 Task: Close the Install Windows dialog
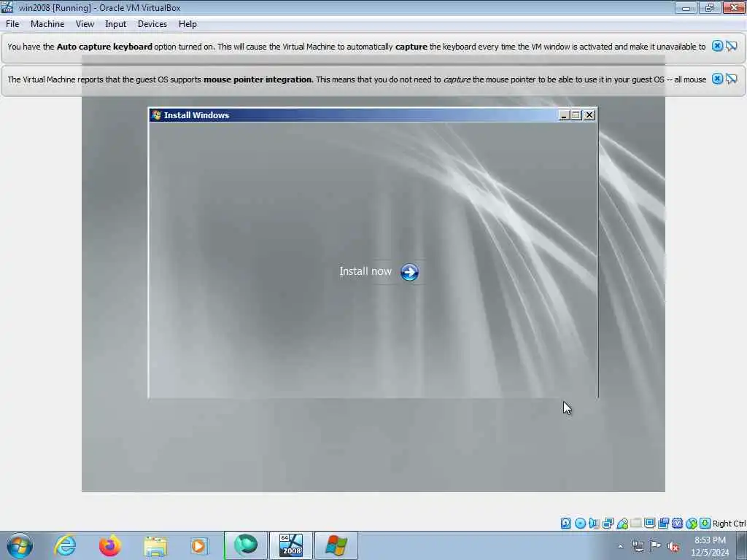pyautogui.click(x=589, y=115)
